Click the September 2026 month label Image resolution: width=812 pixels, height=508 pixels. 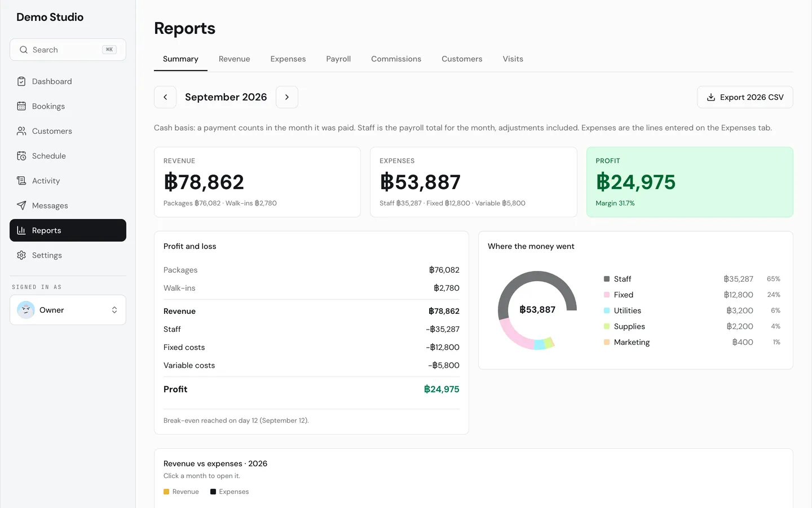pyautogui.click(x=226, y=97)
